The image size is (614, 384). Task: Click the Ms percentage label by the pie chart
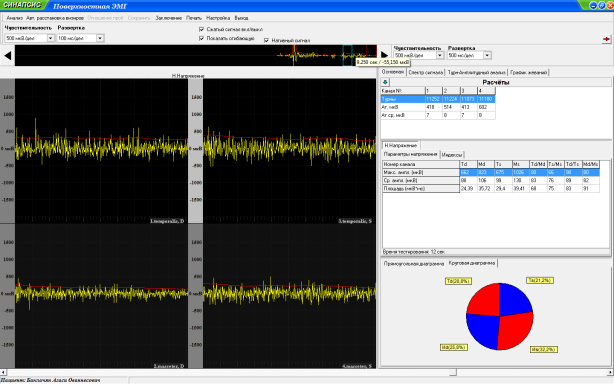coord(544,349)
